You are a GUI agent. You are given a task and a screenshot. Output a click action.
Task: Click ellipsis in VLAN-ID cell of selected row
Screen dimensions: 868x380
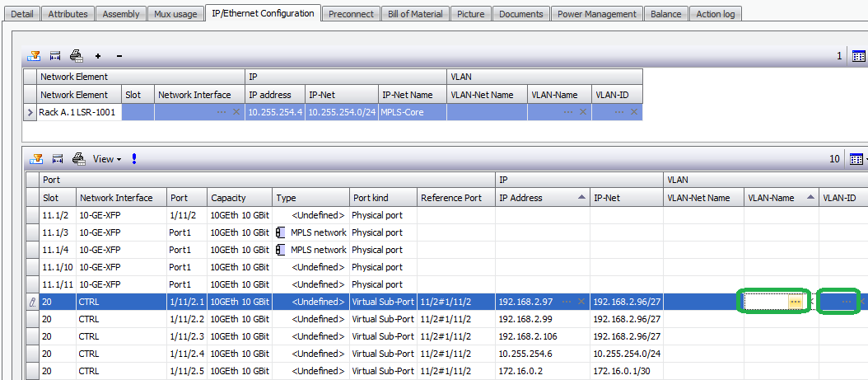click(x=847, y=302)
